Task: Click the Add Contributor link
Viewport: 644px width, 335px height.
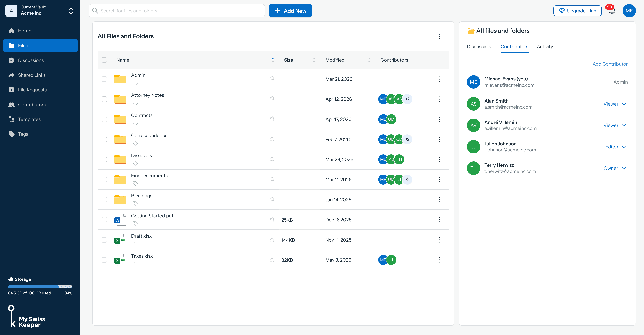Action: click(x=606, y=64)
